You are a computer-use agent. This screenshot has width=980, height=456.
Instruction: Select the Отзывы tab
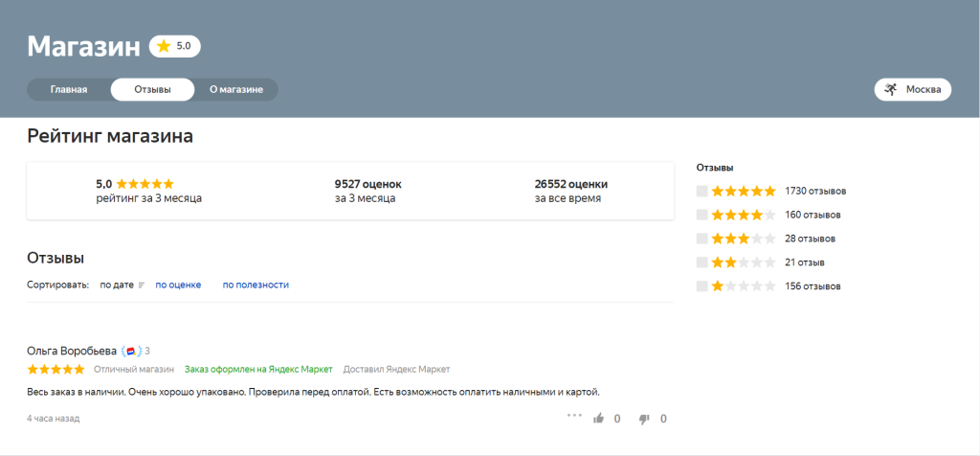(152, 89)
